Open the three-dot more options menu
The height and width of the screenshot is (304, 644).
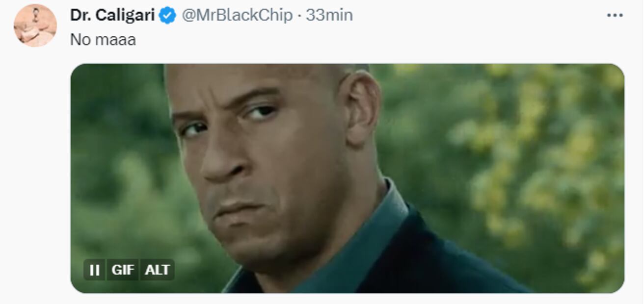[615, 16]
